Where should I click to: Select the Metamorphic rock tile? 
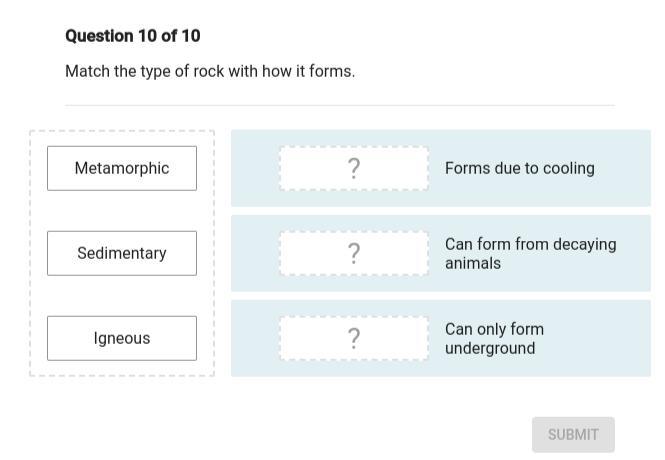pyautogui.click(x=122, y=168)
